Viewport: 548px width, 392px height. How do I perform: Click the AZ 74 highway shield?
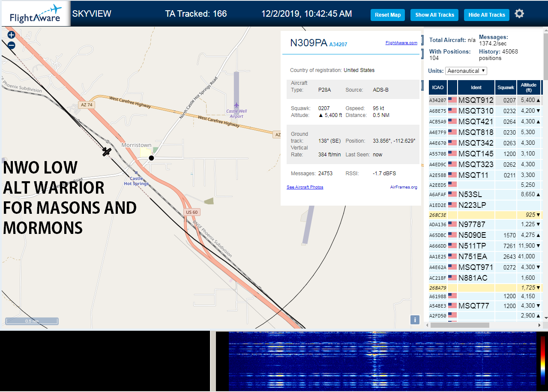86,105
